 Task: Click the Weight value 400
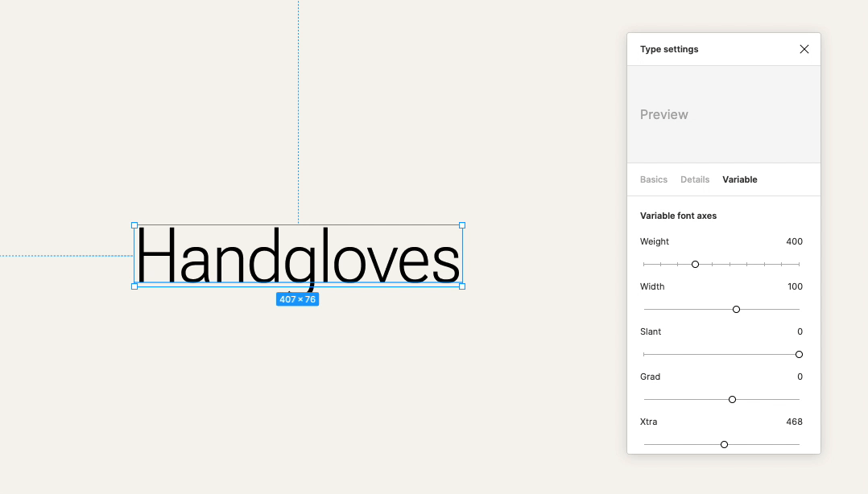(794, 241)
